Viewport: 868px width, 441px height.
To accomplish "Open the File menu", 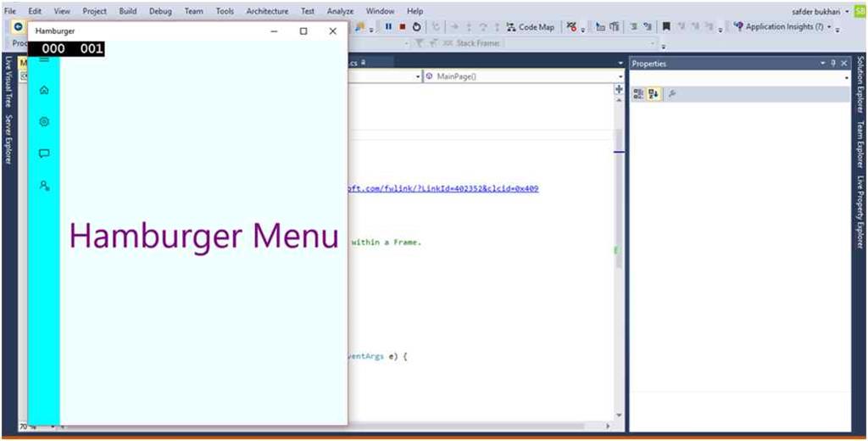I will click(x=10, y=11).
